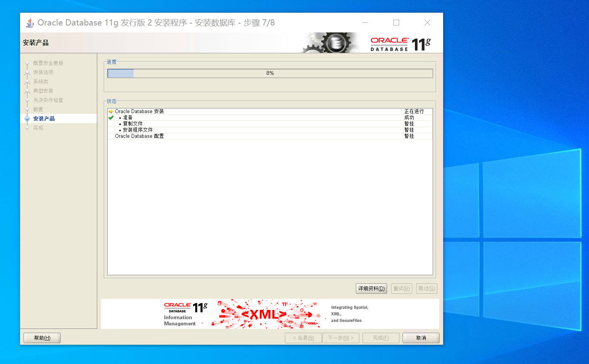Click the Java icon in the title bar
The image size is (589, 364).
coord(30,23)
